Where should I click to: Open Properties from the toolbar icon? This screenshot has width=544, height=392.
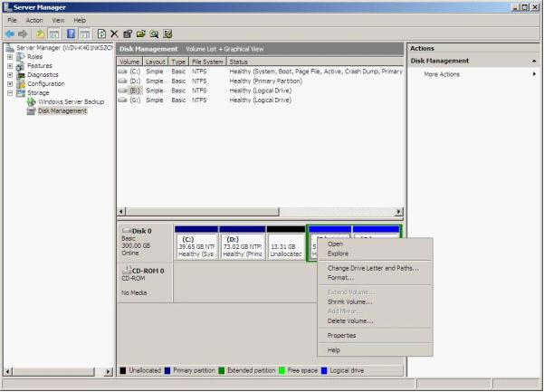click(x=128, y=33)
